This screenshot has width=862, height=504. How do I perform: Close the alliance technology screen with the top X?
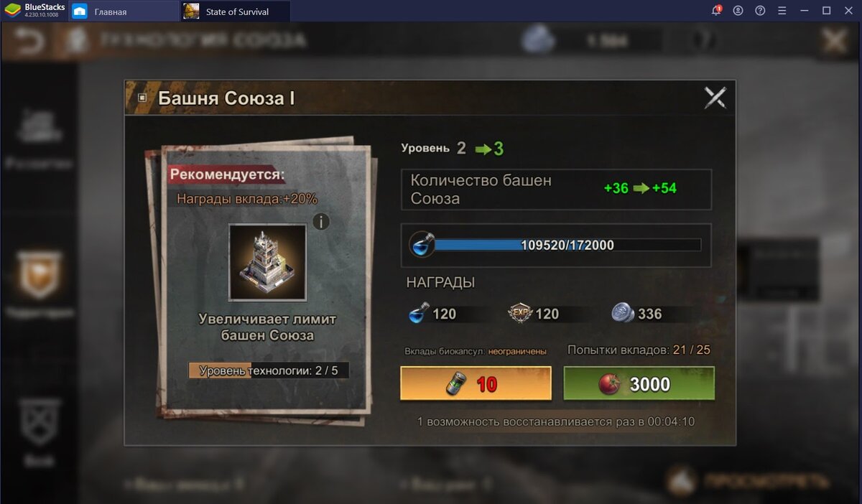(x=834, y=41)
